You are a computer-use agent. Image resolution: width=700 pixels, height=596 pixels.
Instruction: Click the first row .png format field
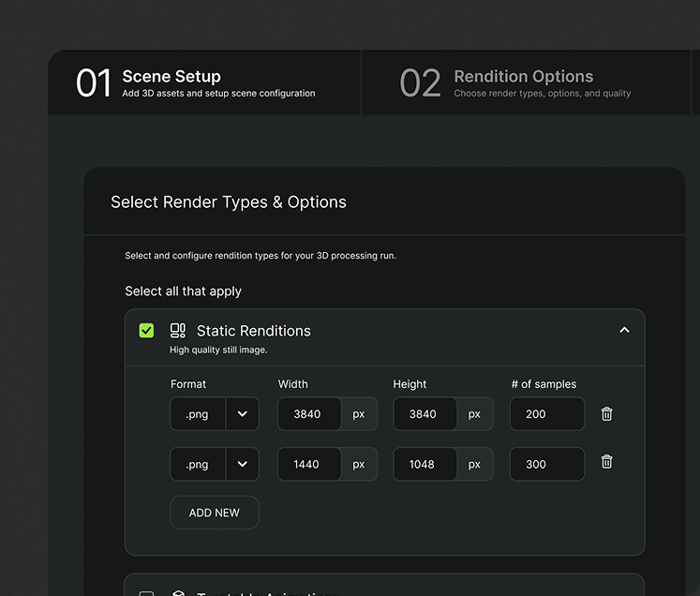click(x=198, y=414)
